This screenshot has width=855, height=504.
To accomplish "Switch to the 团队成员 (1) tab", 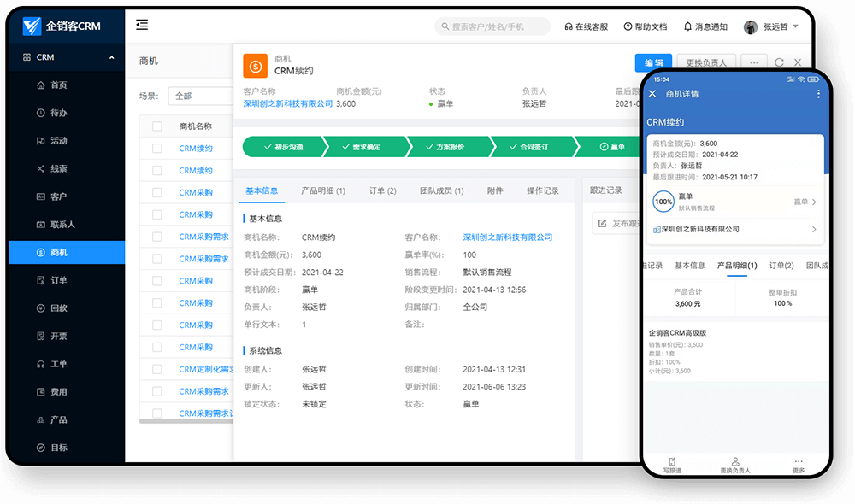I will click(442, 190).
